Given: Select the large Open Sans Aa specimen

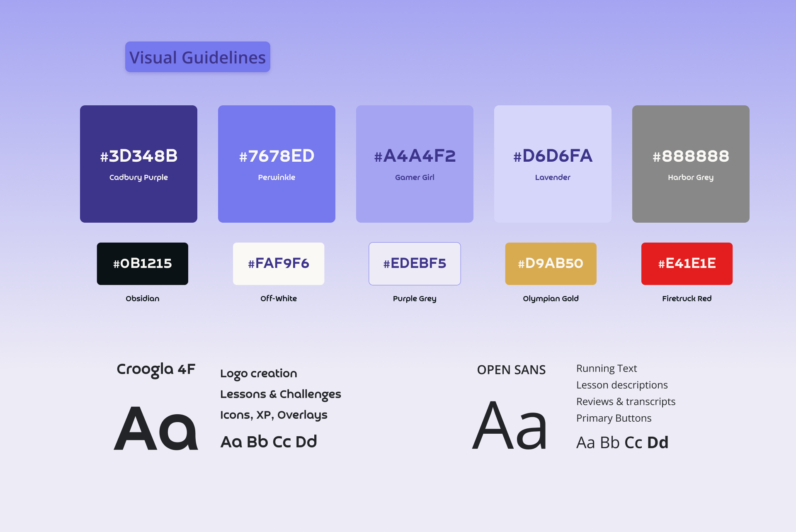Looking at the screenshot, I should [510, 425].
